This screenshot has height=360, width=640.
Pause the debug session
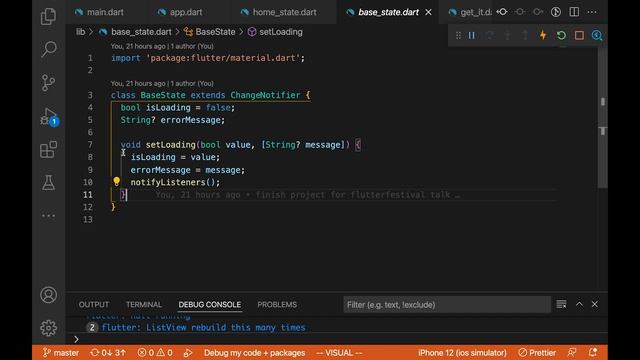(471, 36)
